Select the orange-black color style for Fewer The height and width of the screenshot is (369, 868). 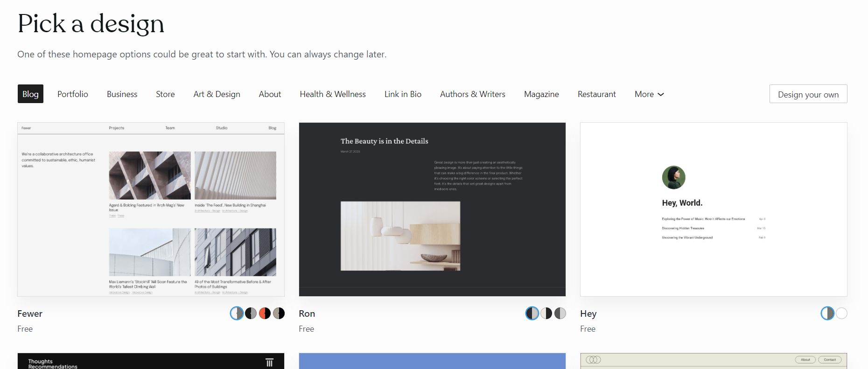tap(265, 313)
